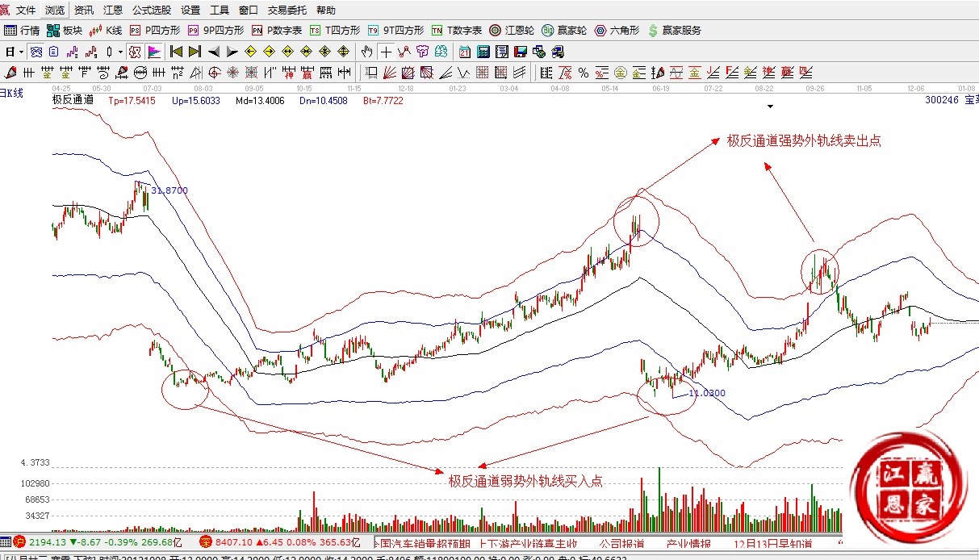Click the calculator icon in toolbar
The width and height of the screenshot is (979, 560).
click(483, 52)
